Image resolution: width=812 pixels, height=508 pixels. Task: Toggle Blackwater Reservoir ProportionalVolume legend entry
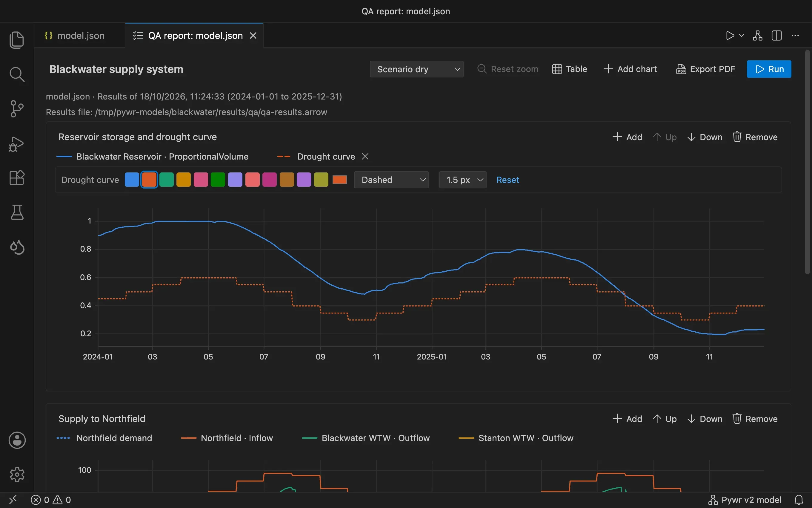pos(152,157)
